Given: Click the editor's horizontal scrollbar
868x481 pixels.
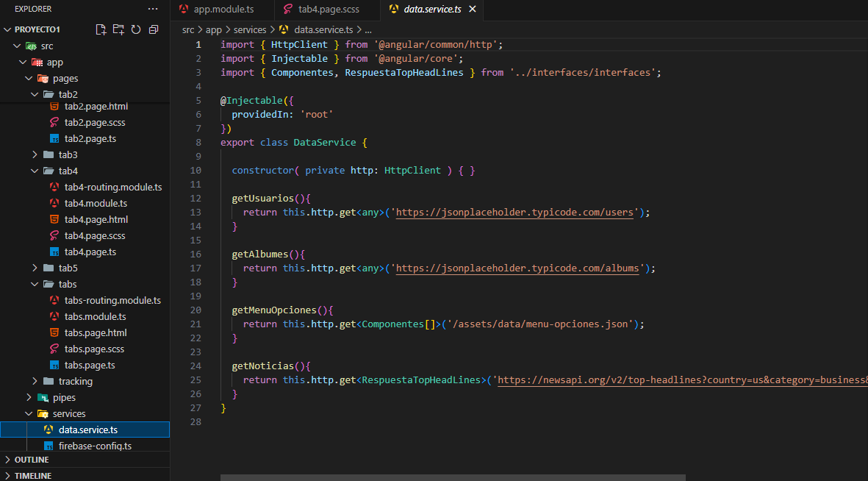Looking at the screenshot, I should (453, 477).
